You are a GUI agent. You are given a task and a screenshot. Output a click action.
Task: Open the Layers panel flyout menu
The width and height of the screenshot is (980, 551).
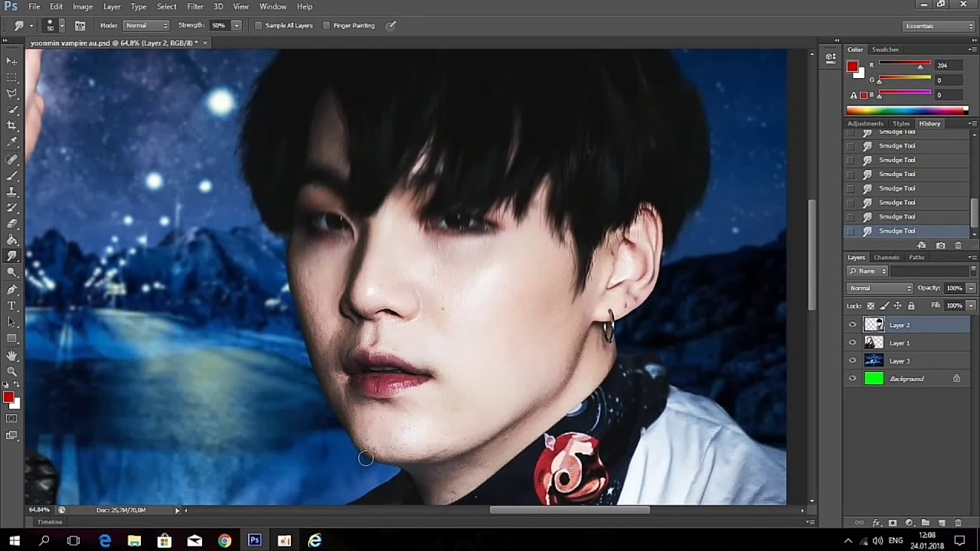(972, 257)
